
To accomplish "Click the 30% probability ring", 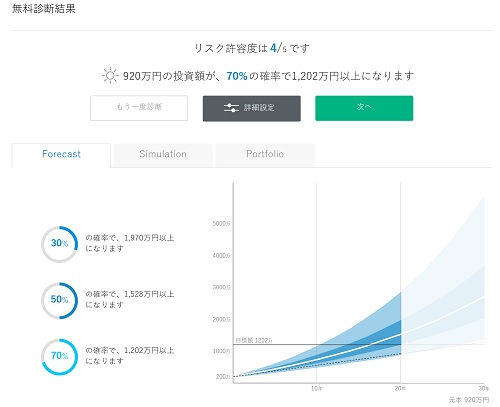I will (x=59, y=244).
